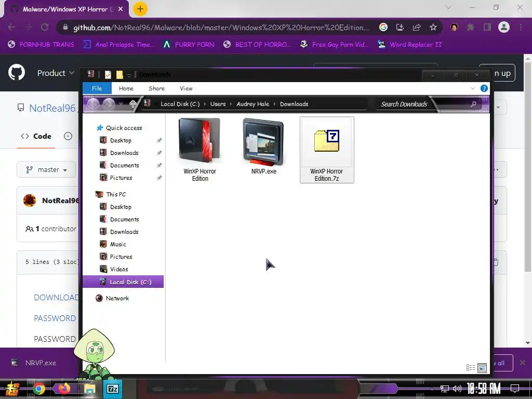Open Customize Quick Access Toolbar dropdown
Image resolution: width=532 pixels, height=399 pixels.
(x=129, y=75)
